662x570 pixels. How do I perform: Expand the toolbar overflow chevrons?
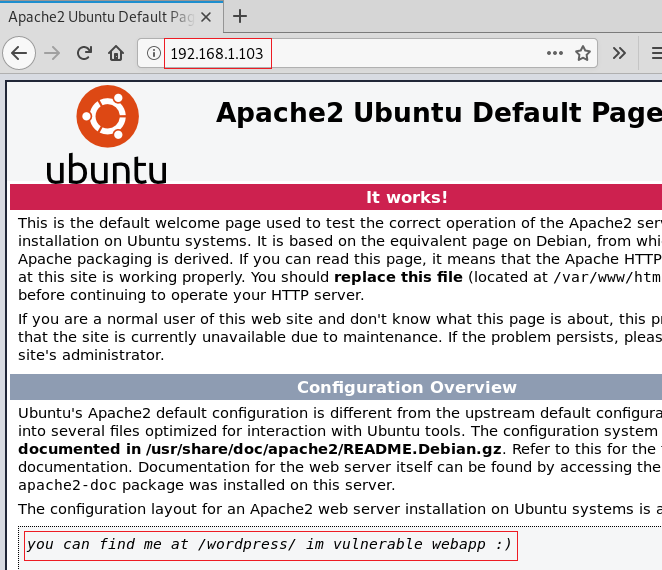(619, 53)
